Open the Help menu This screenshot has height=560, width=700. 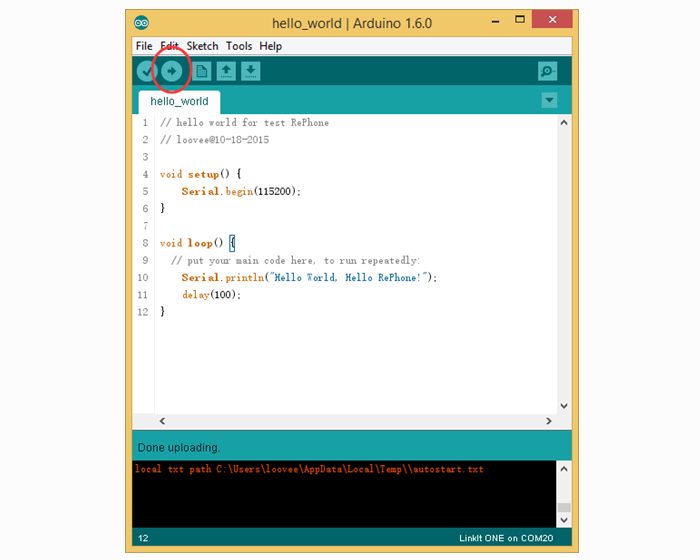point(271,46)
